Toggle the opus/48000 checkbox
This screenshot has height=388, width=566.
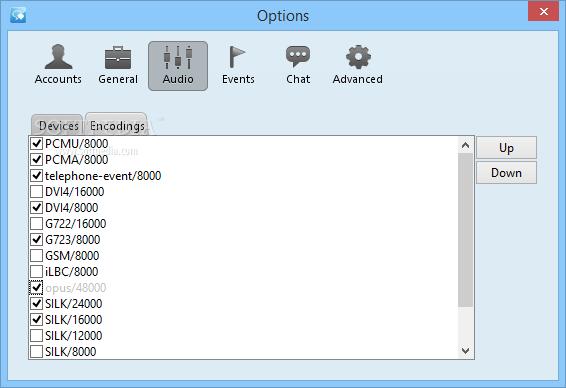(x=36, y=288)
